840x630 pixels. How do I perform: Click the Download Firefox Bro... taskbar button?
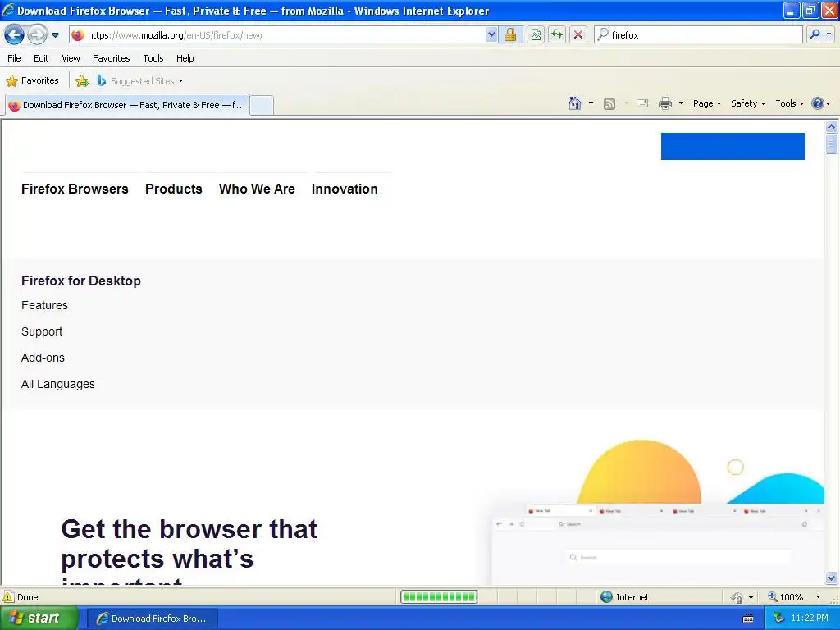point(152,619)
